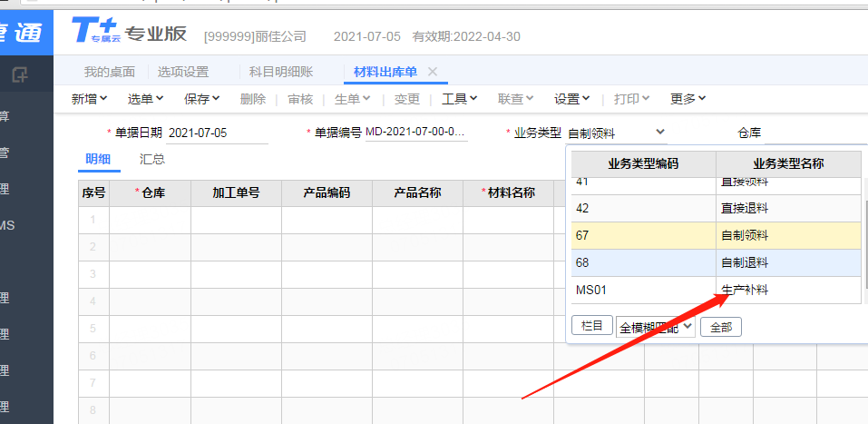Click the 单据编号 input field

tap(416, 133)
